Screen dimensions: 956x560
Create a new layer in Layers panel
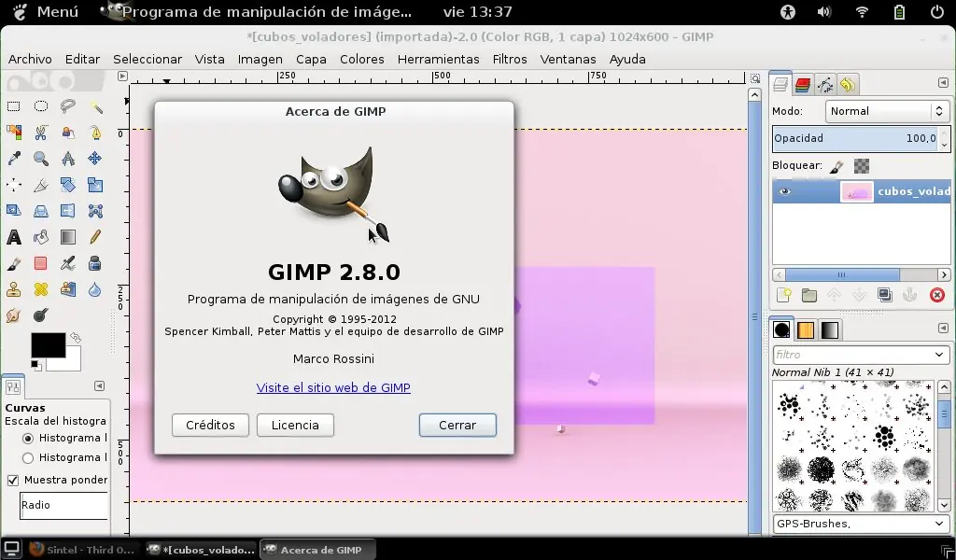coord(784,296)
